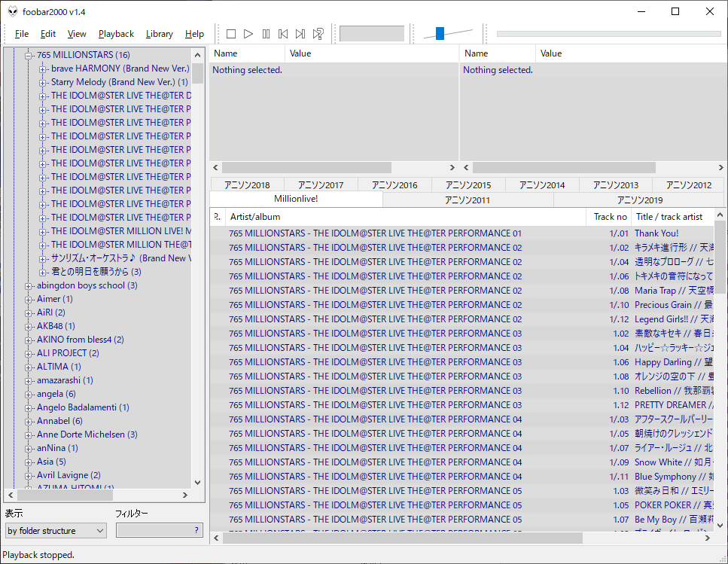Click the 'Playback stopped.' status bar text

point(38,555)
